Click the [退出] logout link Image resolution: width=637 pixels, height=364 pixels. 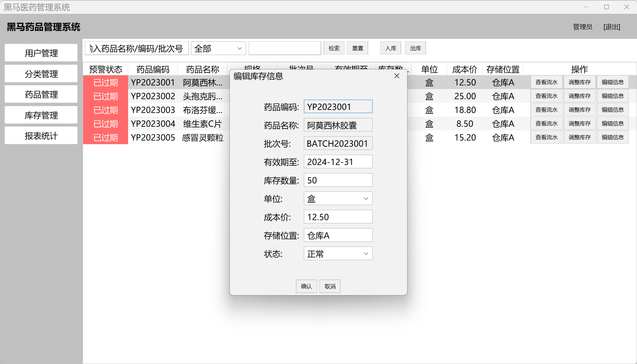[612, 27]
